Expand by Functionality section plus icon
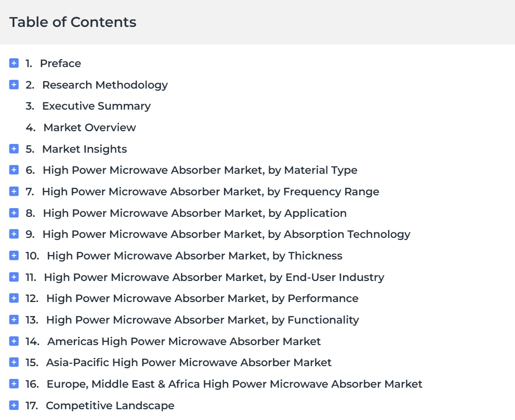This screenshot has height=420, width=515. point(14,319)
